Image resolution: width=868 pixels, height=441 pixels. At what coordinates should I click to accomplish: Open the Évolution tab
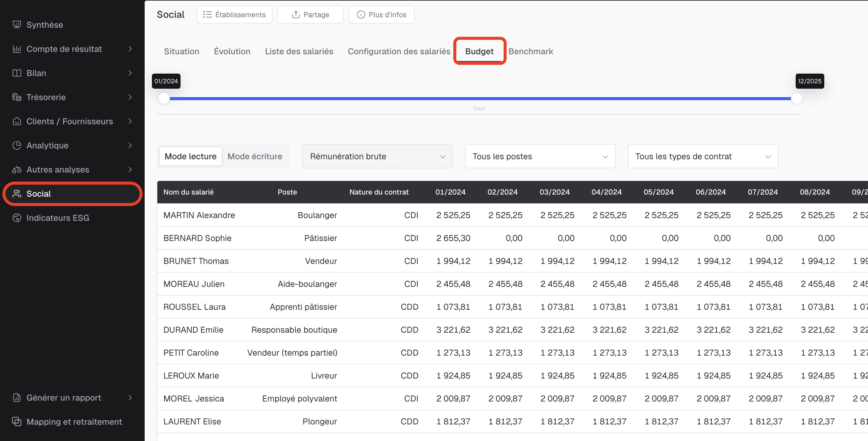tap(232, 51)
